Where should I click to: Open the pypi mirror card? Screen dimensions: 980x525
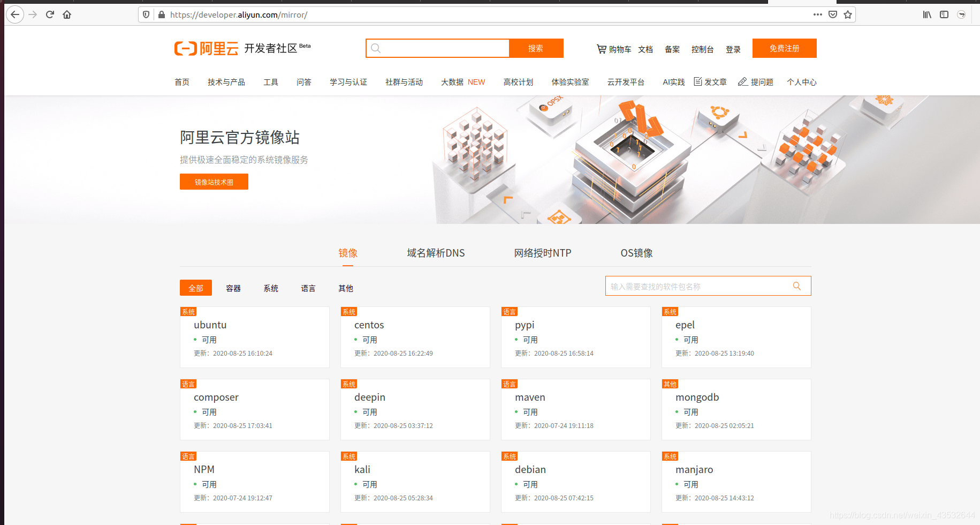pos(576,337)
